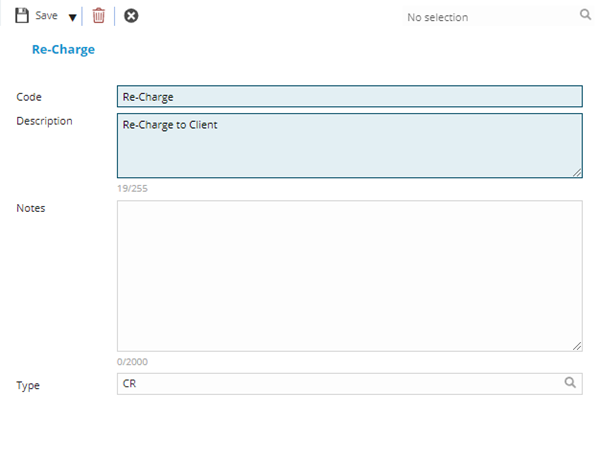Viewport: 600px width, 461px height.
Task: Click the circled X cancel icon
Action: (x=131, y=16)
